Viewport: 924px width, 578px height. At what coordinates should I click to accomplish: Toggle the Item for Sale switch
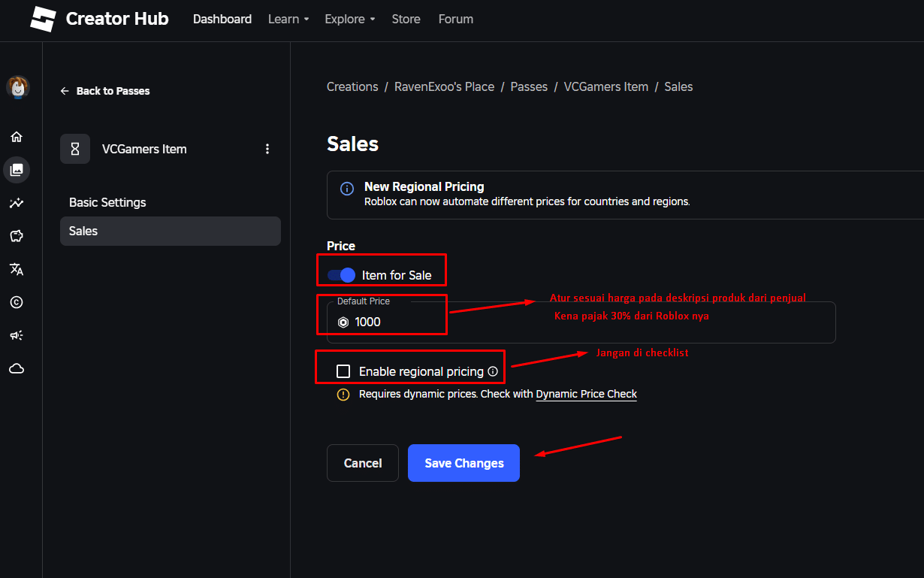pyautogui.click(x=341, y=275)
